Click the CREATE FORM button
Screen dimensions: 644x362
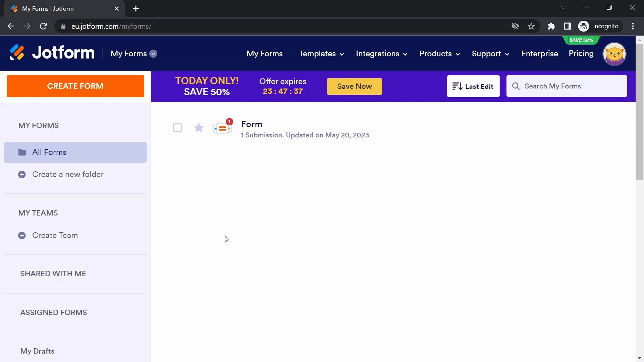click(75, 86)
